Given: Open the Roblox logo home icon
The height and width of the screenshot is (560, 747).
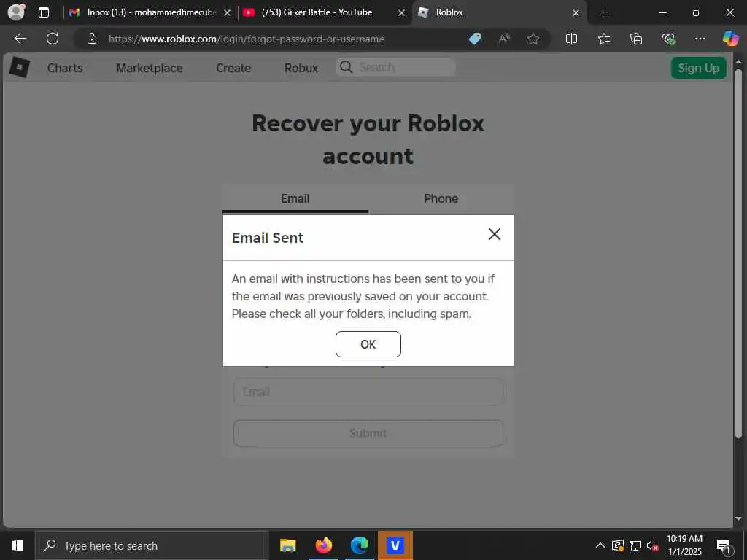Looking at the screenshot, I should pyautogui.click(x=20, y=68).
